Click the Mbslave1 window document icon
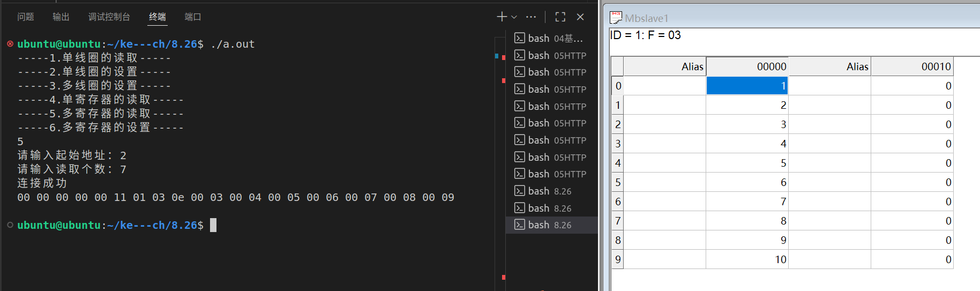The height and width of the screenshot is (291, 980). pos(616,18)
